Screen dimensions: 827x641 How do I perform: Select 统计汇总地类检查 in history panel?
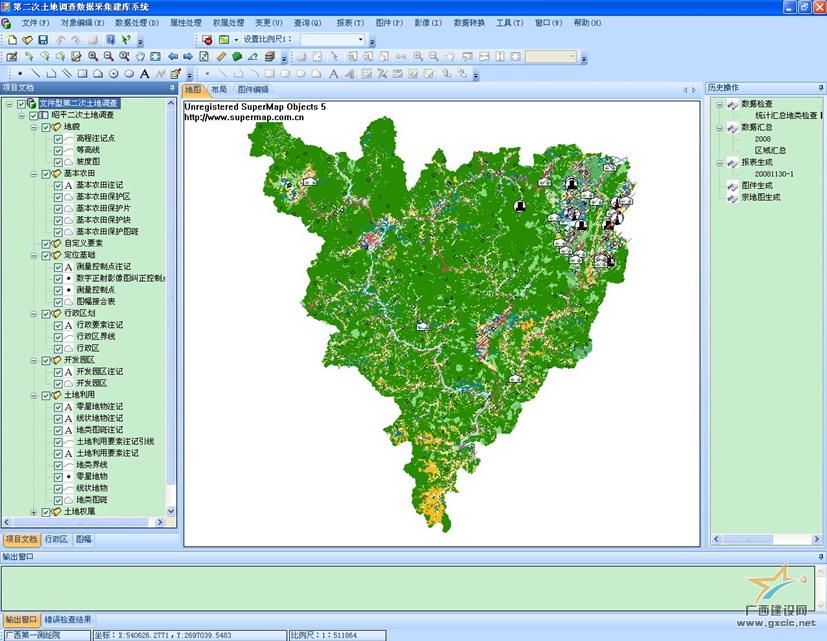786,116
